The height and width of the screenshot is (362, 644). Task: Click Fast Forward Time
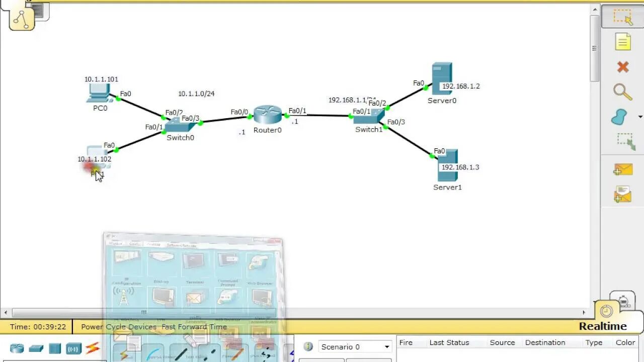point(194,327)
